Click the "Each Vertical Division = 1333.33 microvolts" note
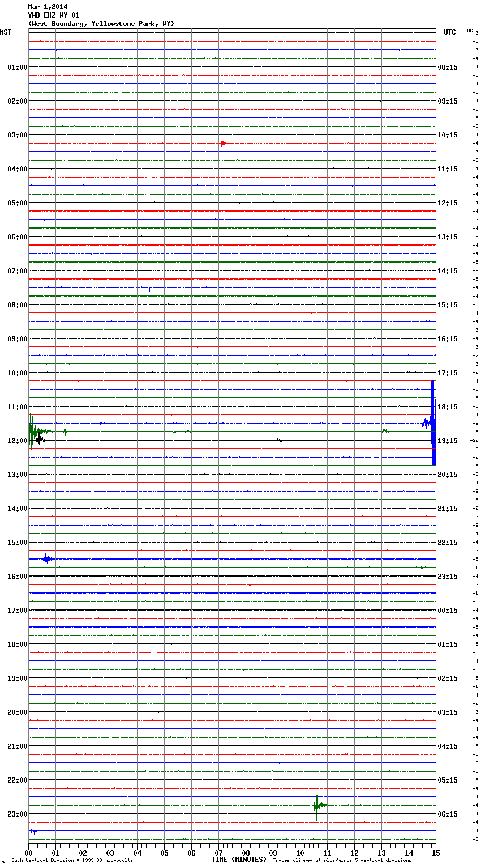Viewport: 481px width, 868px height. (72, 861)
